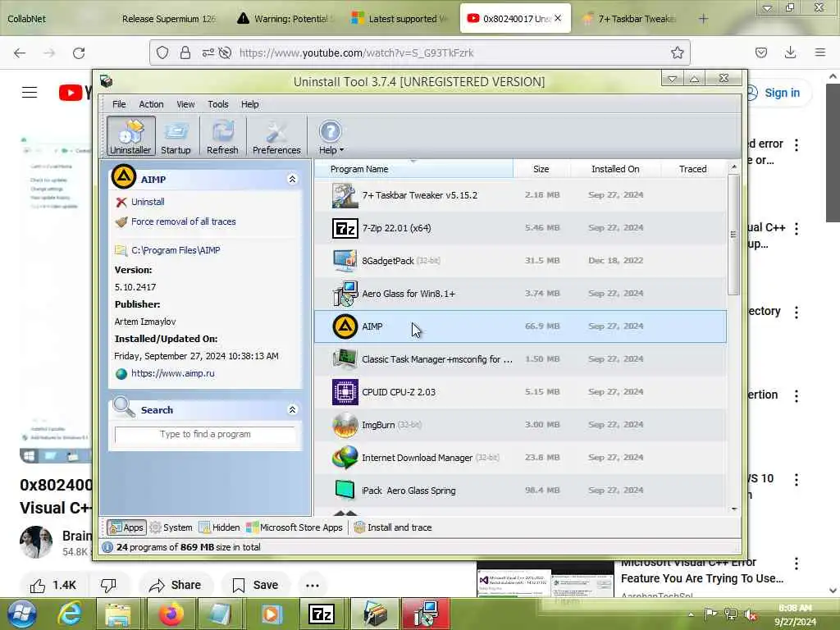Save the YouTube video to playlist
The height and width of the screenshot is (630, 840).
point(256,585)
